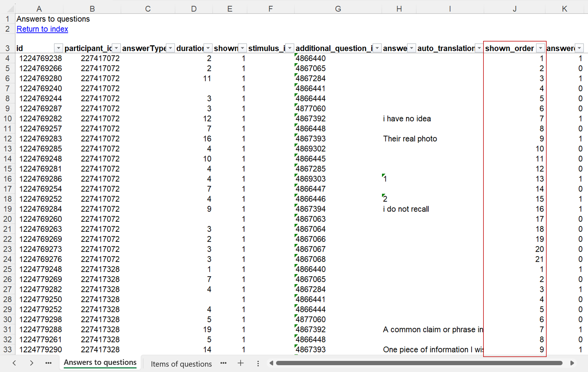This screenshot has width=588, height=372.
Task: Click the horizontal scrollbar left arrow
Action: pyautogui.click(x=271, y=363)
